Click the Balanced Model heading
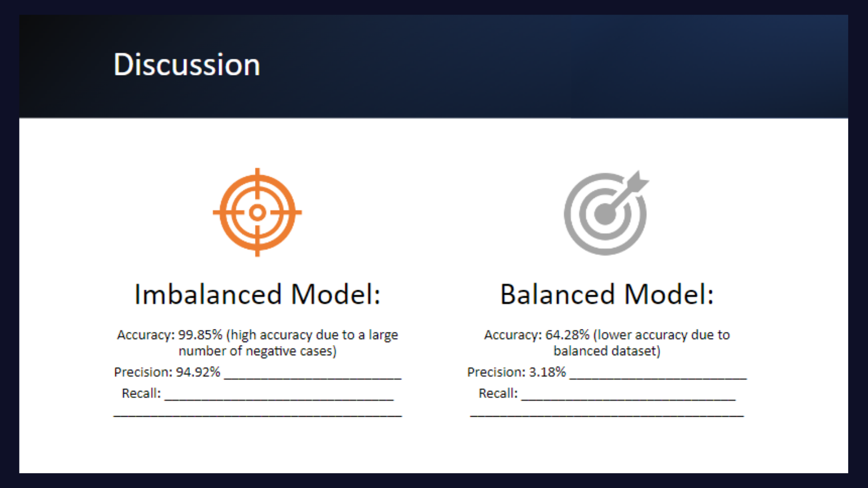This screenshot has height=488, width=868. tap(607, 294)
